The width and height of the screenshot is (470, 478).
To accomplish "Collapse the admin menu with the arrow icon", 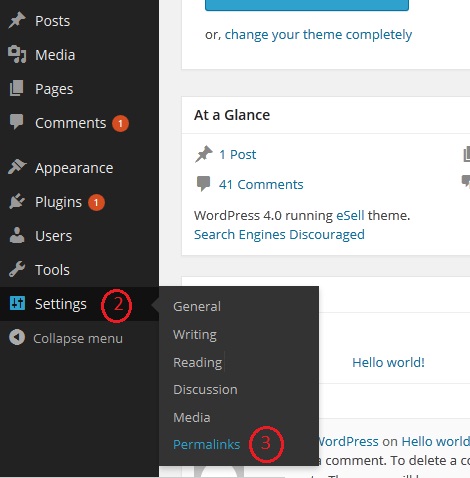I will tap(17, 337).
